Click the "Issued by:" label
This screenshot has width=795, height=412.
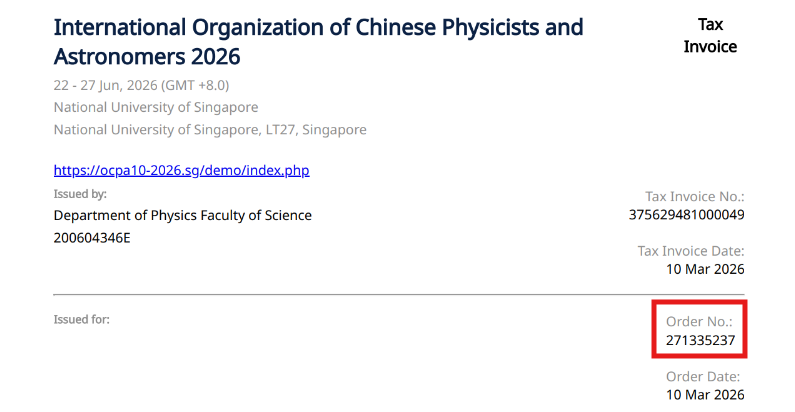(80, 194)
